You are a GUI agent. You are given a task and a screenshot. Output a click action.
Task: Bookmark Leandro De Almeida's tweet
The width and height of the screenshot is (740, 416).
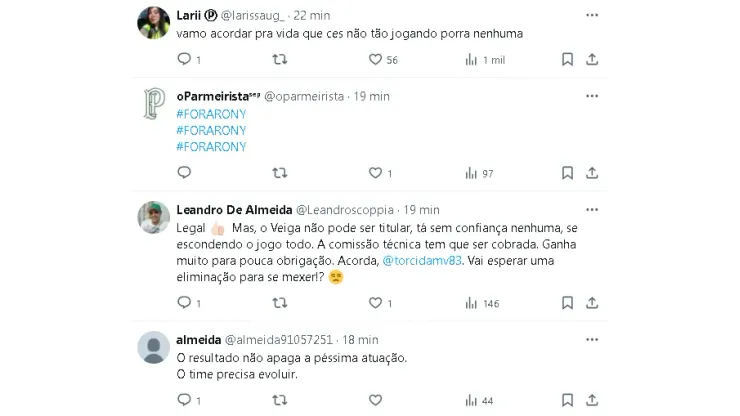(x=567, y=303)
